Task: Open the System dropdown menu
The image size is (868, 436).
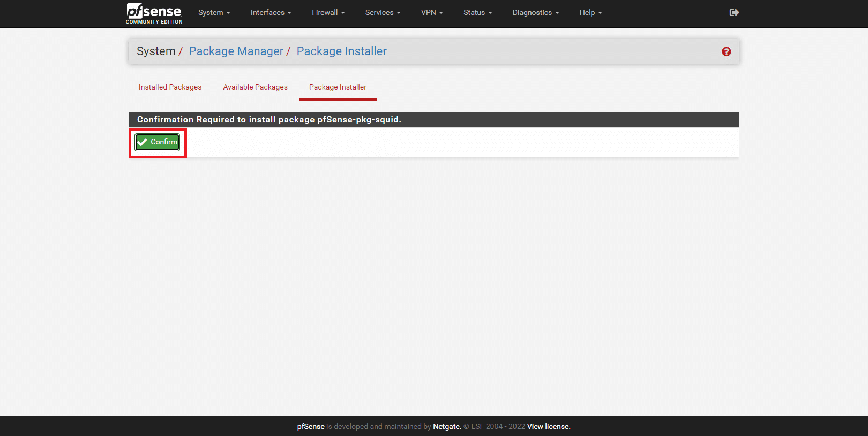Action: click(x=214, y=12)
